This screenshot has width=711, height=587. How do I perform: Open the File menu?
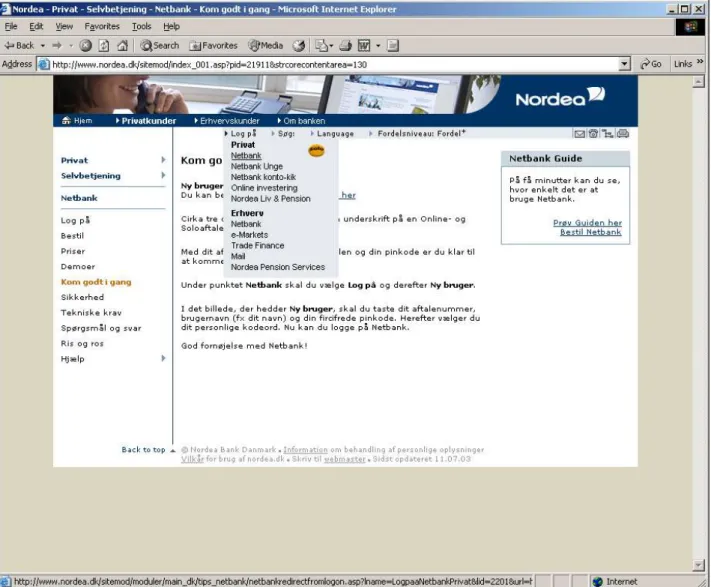coord(11,26)
